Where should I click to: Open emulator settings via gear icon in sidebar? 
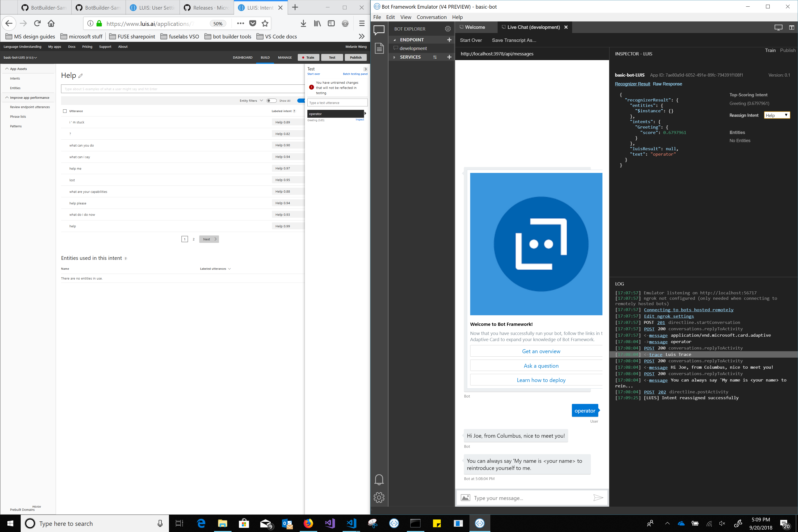point(379,497)
